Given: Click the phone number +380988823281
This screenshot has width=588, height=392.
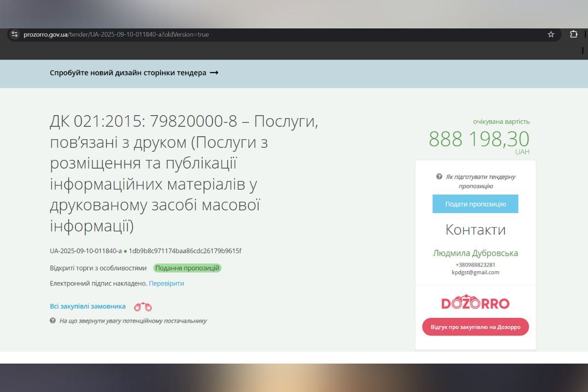Looking at the screenshot, I should pos(476,265).
